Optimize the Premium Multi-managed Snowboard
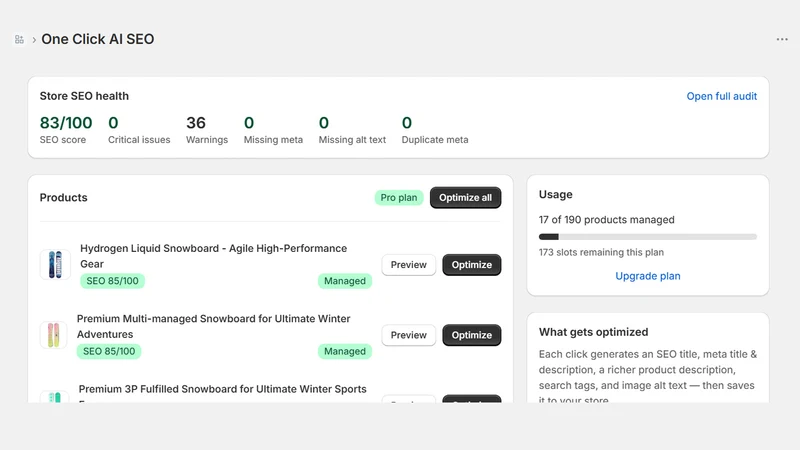Image resolution: width=800 pixels, height=450 pixels. (x=471, y=335)
